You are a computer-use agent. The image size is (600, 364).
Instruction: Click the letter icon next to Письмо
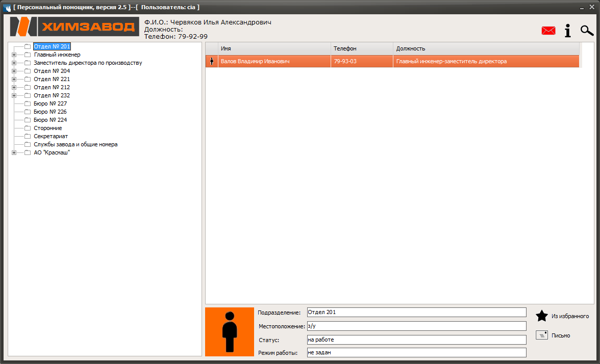pyautogui.click(x=542, y=335)
